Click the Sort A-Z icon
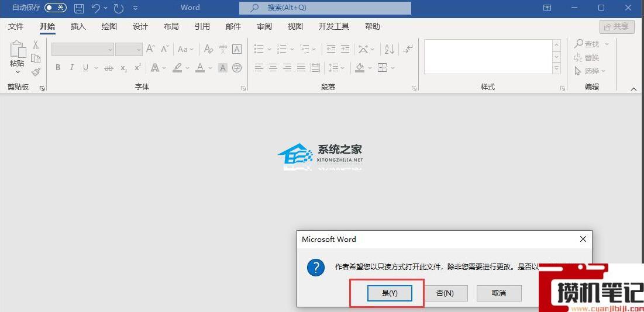 (390, 49)
